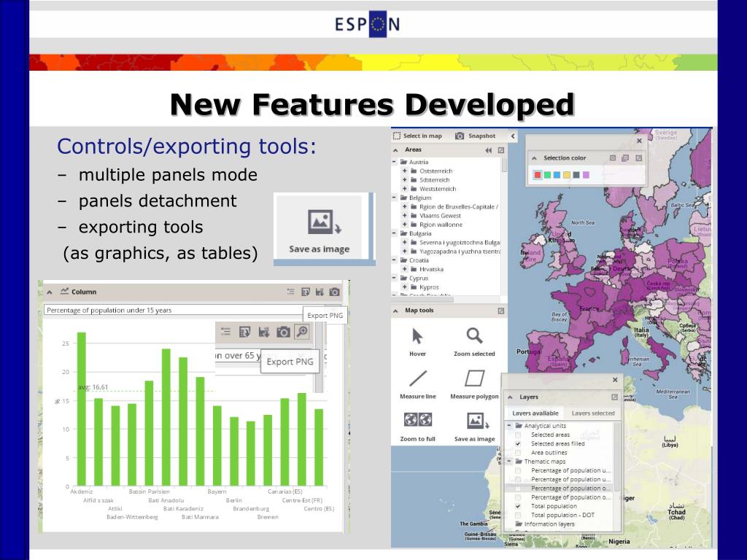Activate the Hover arrow tool

click(x=417, y=336)
